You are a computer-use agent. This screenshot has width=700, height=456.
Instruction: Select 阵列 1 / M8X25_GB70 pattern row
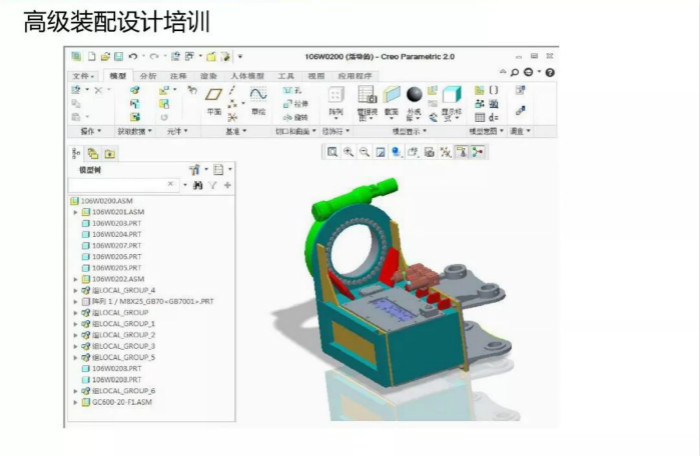coord(148,301)
